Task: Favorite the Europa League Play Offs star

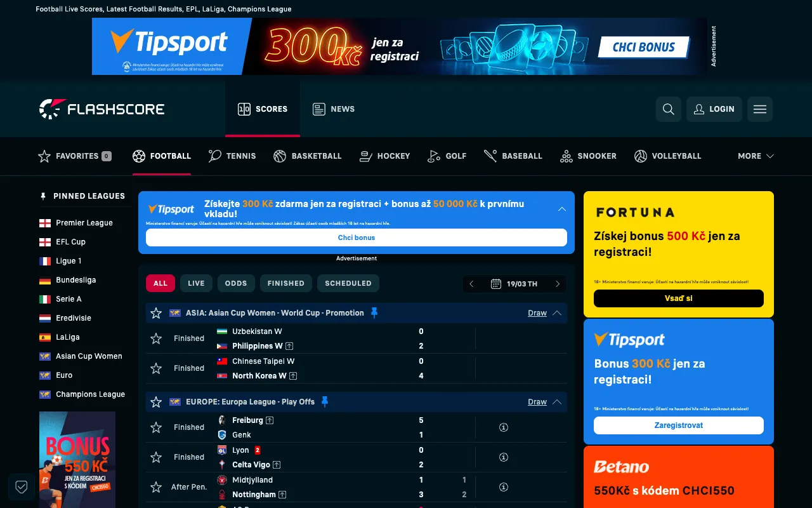Action: pos(156,402)
